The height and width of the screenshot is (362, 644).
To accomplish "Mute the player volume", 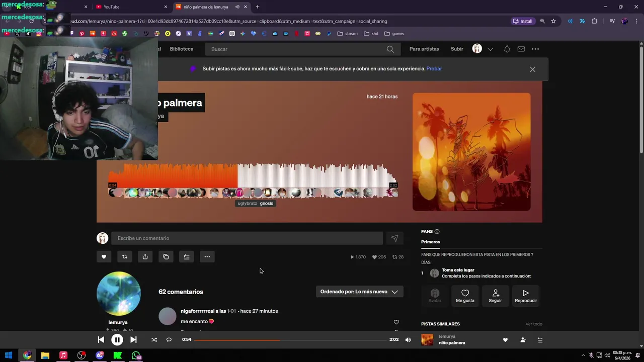I will pyautogui.click(x=408, y=340).
